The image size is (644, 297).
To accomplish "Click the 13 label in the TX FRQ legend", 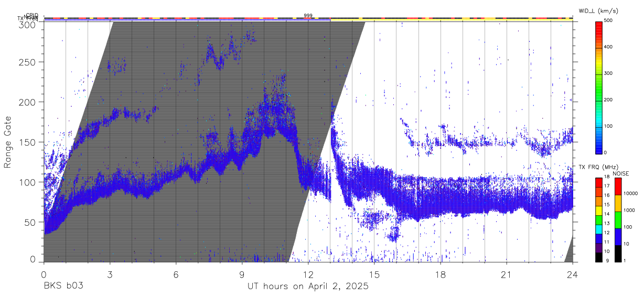I will point(607,224).
